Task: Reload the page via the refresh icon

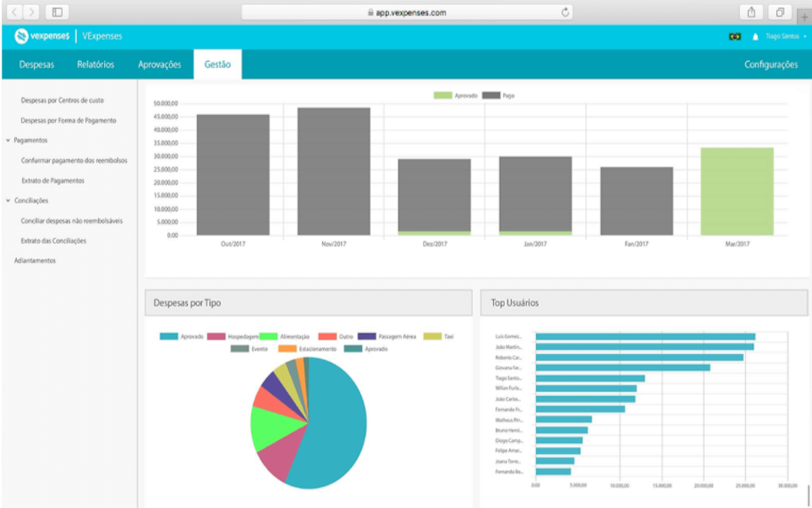Action: click(564, 13)
